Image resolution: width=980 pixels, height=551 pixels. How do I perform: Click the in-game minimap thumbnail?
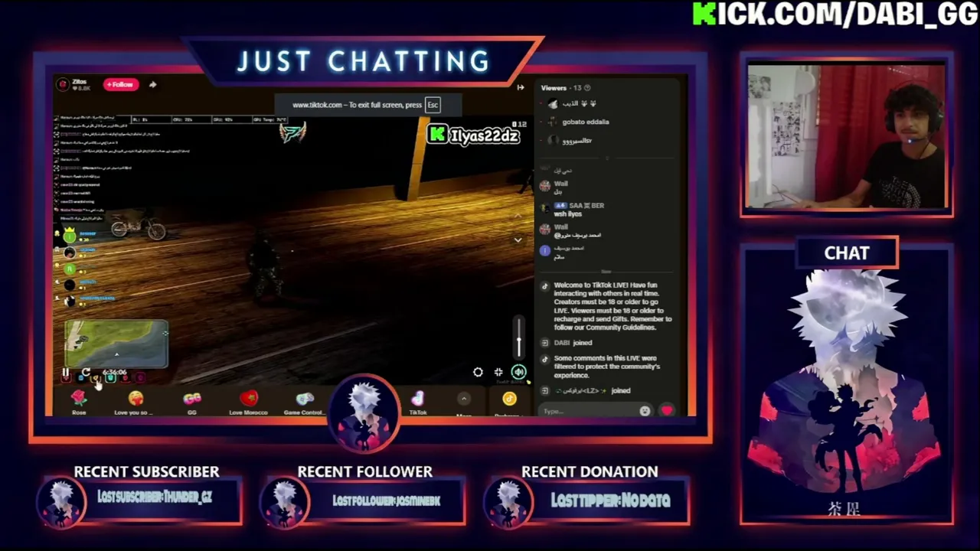(116, 344)
